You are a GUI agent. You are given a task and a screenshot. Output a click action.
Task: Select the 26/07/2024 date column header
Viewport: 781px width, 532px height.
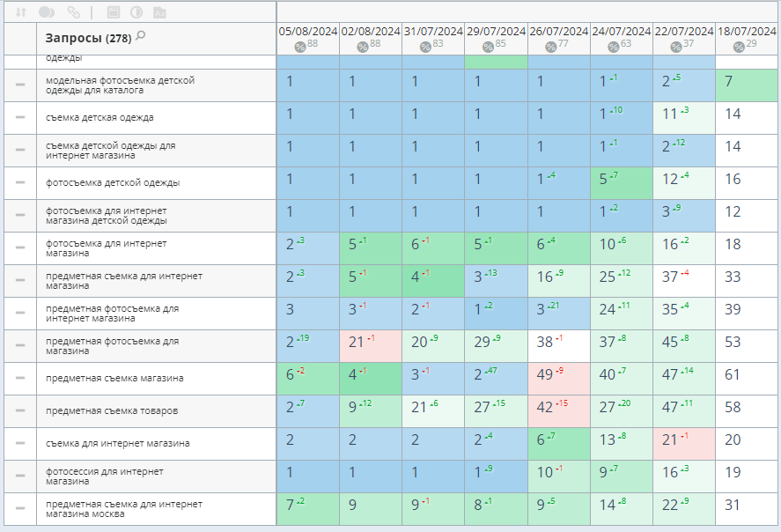click(559, 31)
